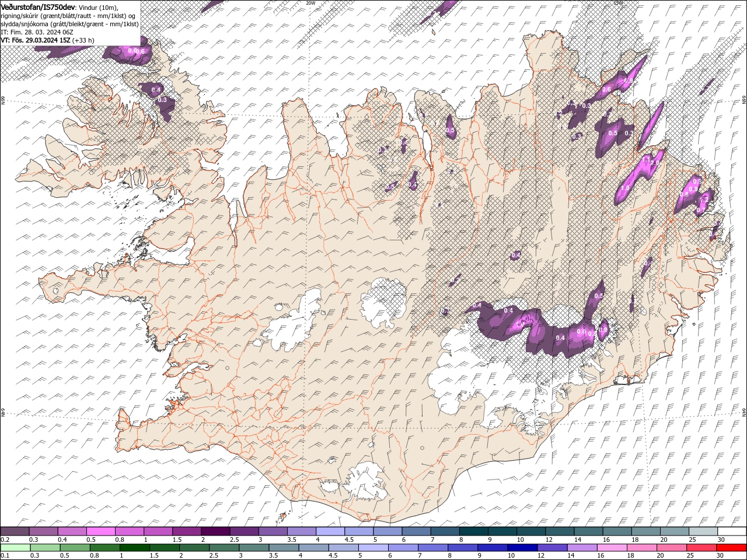Select the upper-scale purple swatch labeled 0.3
Viewport: 747px width, 560px height.
coord(43,531)
